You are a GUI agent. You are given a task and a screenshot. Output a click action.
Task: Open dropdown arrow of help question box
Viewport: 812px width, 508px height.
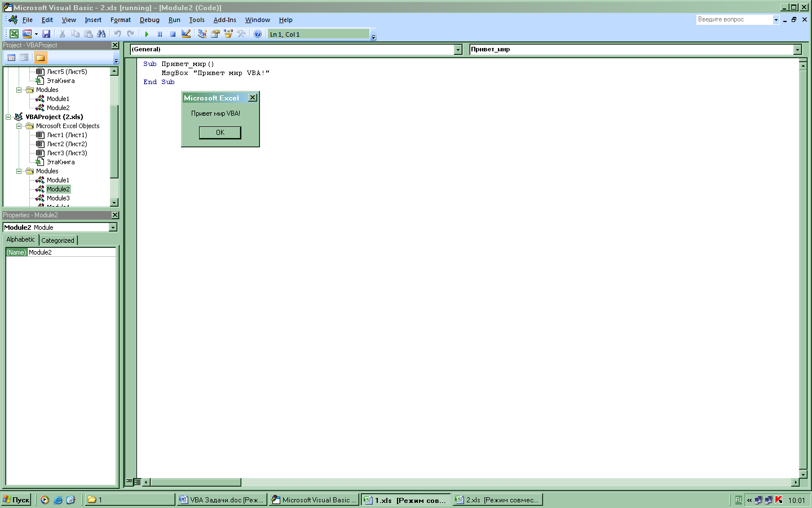(x=776, y=20)
